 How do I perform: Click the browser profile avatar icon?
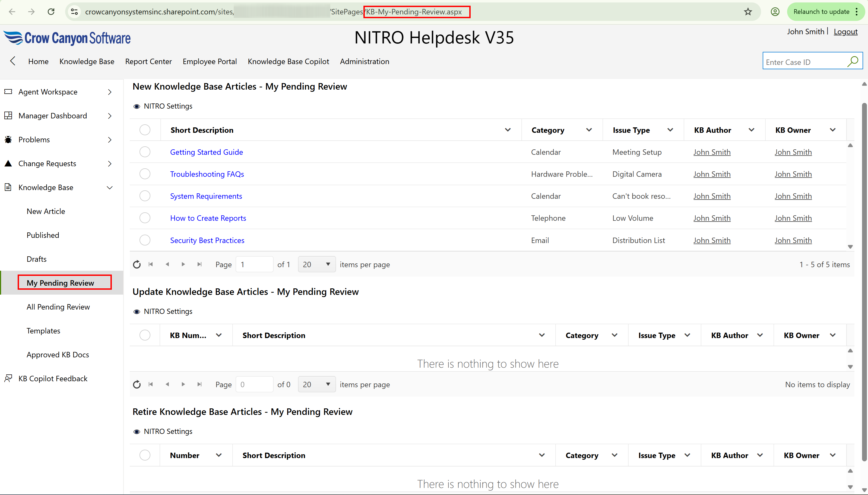pyautogui.click(x=775, y=12)
